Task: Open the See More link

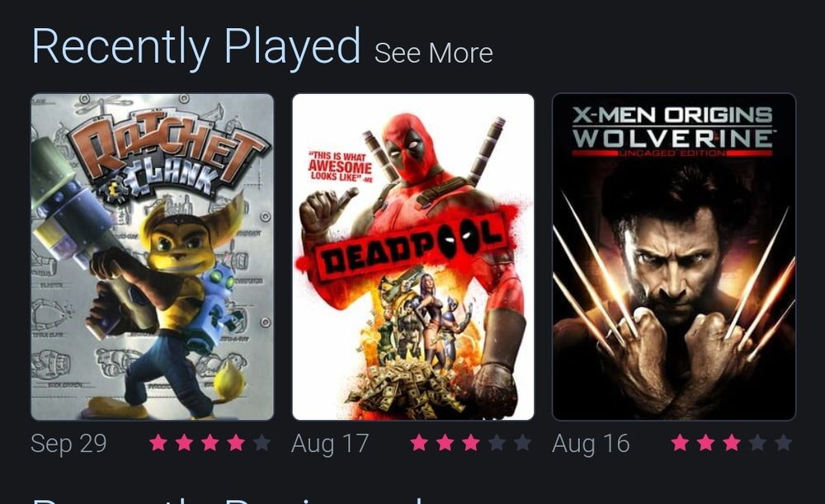Action: pos(434,53)
